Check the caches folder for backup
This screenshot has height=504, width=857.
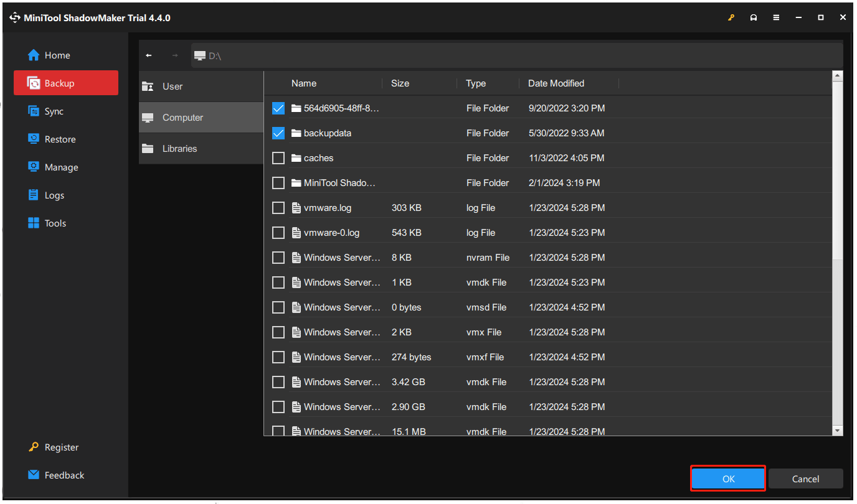click(x=278, y=157)
